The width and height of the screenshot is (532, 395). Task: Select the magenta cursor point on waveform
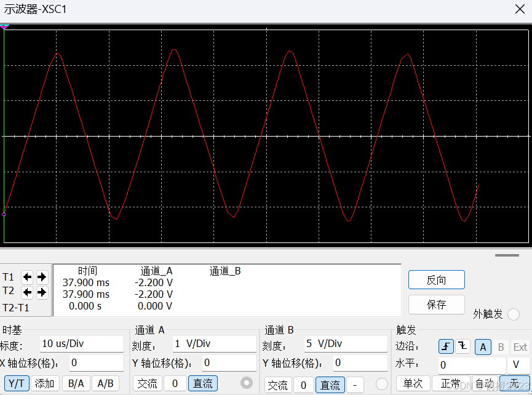click(4, 214)
